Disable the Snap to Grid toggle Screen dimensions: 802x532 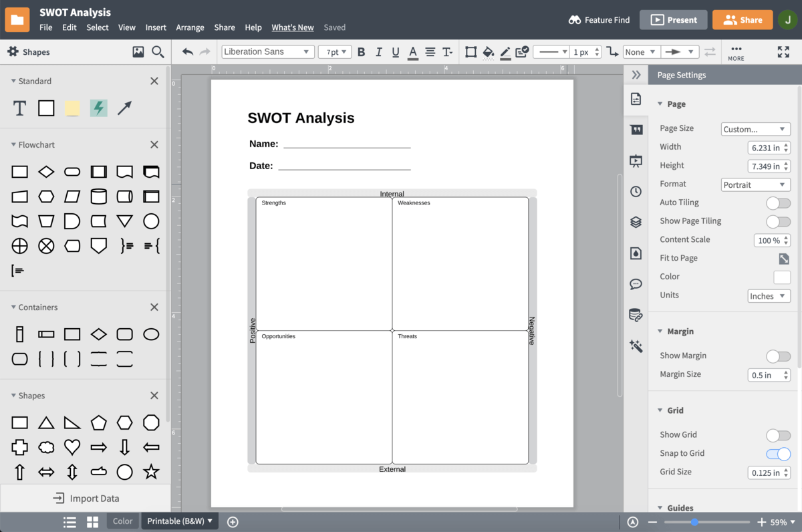(778, 454)
